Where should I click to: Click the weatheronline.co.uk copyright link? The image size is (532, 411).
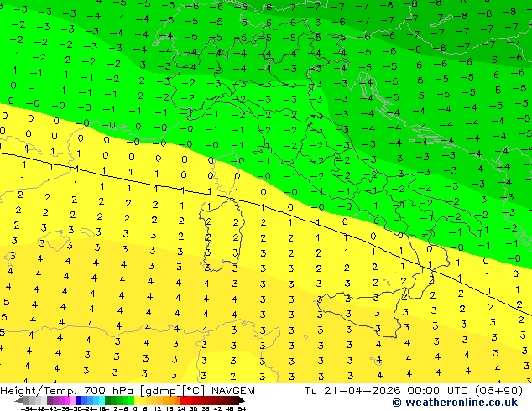pos(455,403)
